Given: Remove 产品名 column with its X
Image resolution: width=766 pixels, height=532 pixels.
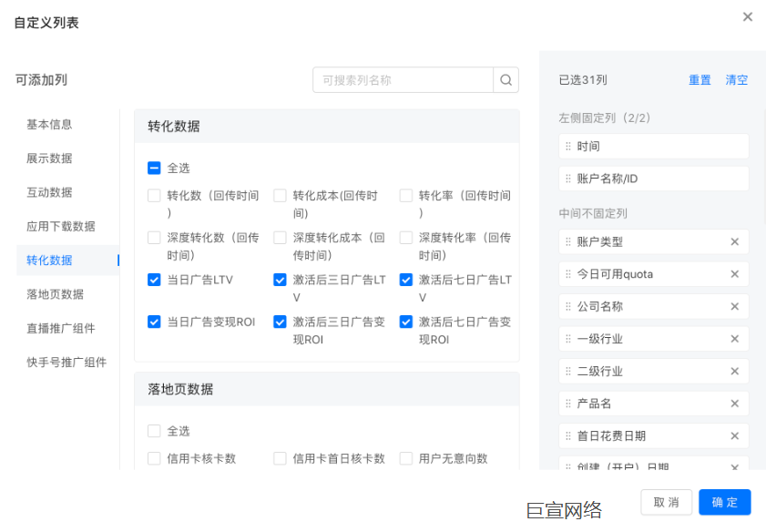Looking at the screenshot, I should point(734,404).
